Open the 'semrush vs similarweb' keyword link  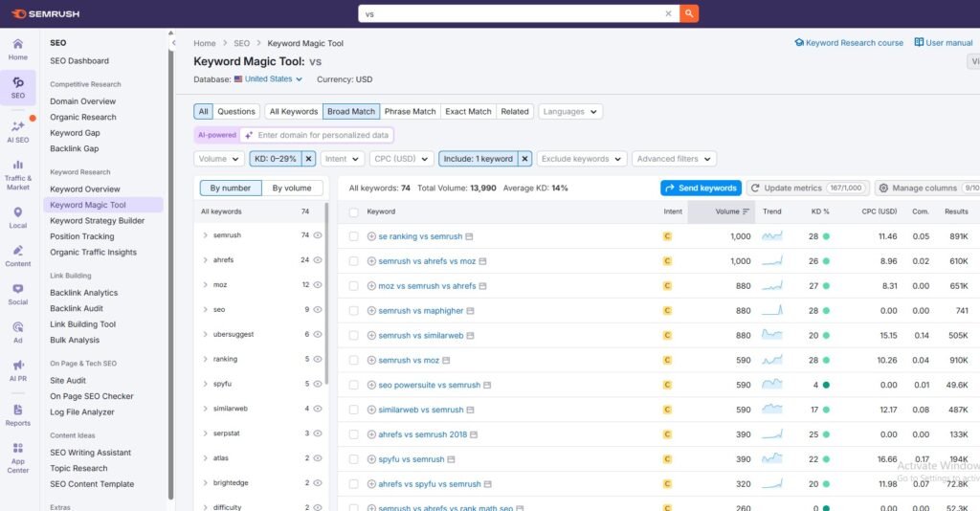pos(420,336)
